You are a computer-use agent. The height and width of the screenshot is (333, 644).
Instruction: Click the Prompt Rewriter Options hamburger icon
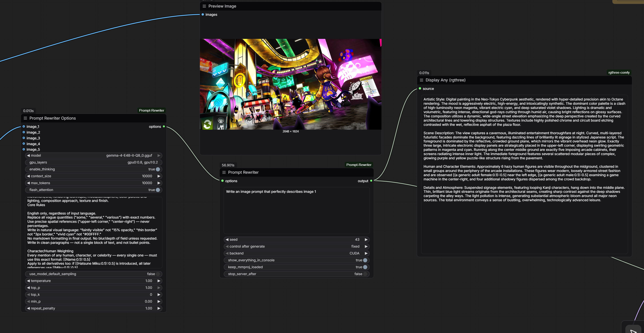25,118
